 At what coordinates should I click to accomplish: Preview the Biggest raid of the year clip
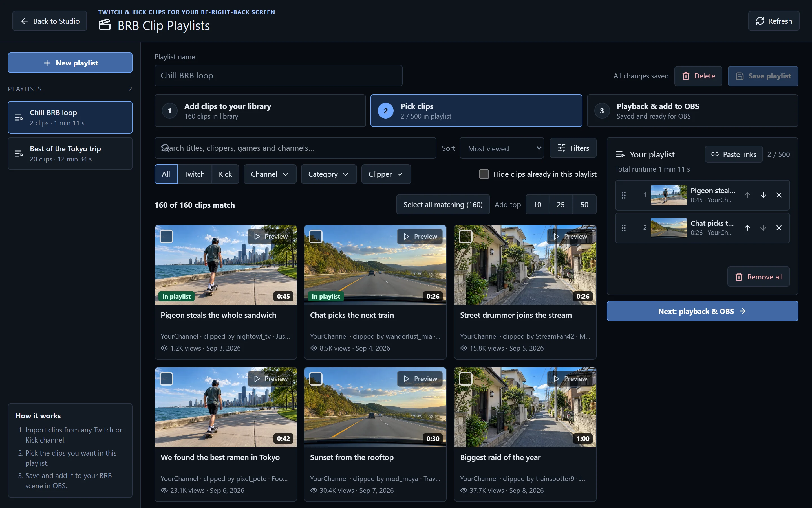[x=570, y=379]
